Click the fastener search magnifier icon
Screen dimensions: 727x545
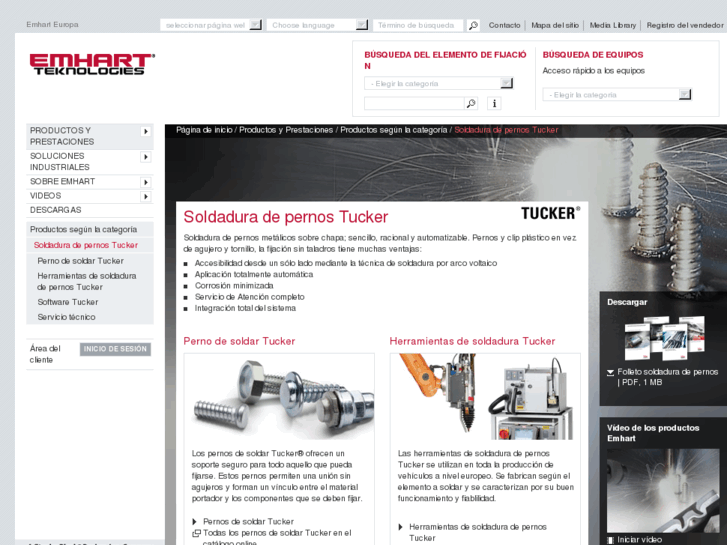(471, 103)
